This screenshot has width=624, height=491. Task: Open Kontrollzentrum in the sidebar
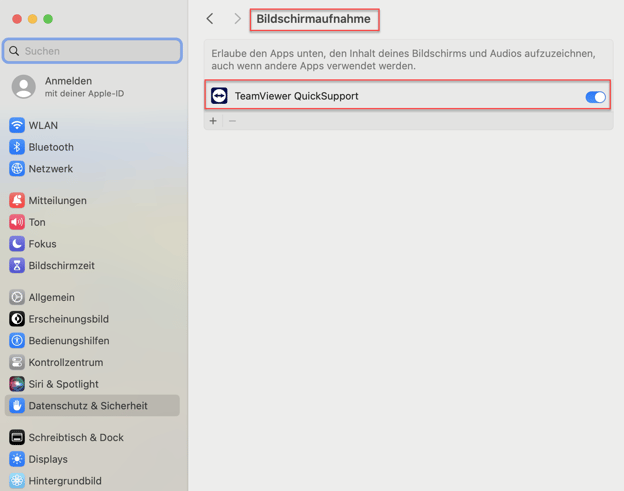click(65, 362)
